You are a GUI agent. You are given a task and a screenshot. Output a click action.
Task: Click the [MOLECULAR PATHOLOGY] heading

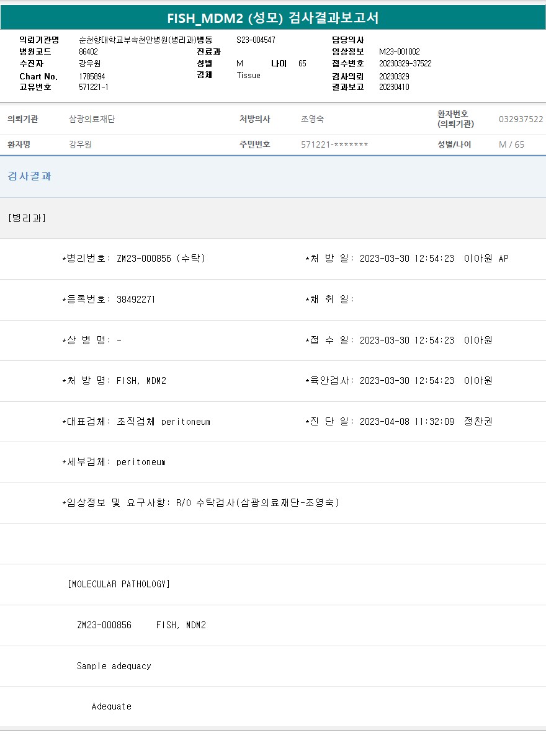[119, 584]
